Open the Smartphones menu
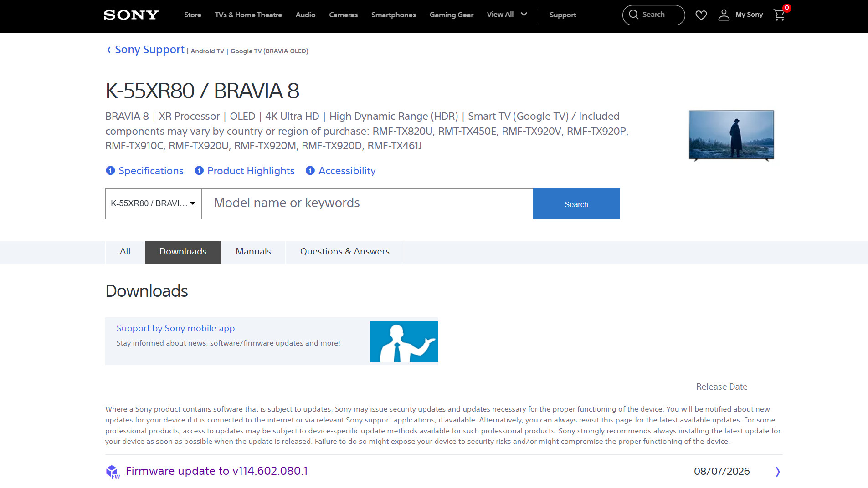Screen dimensions: 868x488 [394, 15]
